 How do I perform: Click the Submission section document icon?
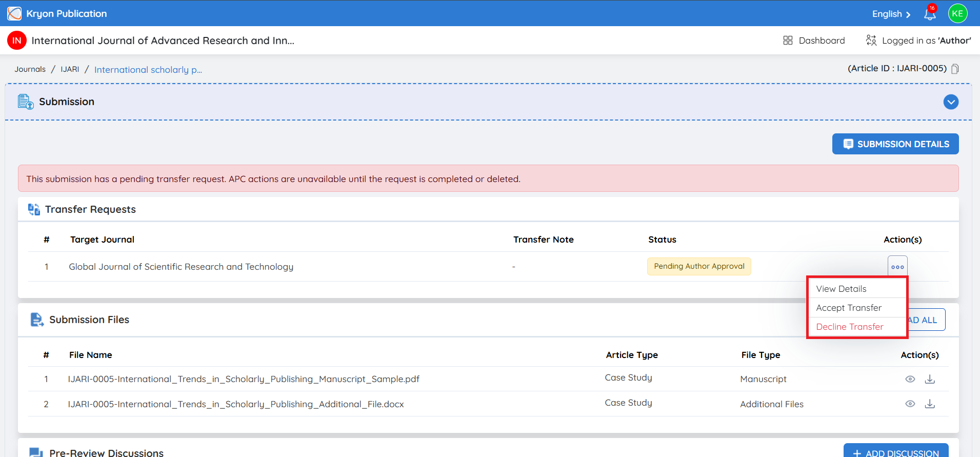(x=26, y=102)
